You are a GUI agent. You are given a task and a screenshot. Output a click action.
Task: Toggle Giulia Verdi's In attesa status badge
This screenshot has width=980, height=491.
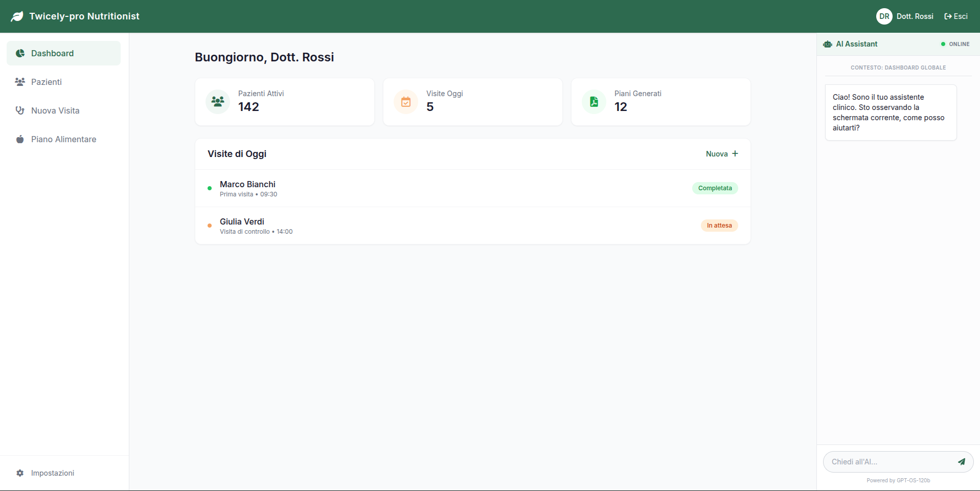tap(719, 225)
